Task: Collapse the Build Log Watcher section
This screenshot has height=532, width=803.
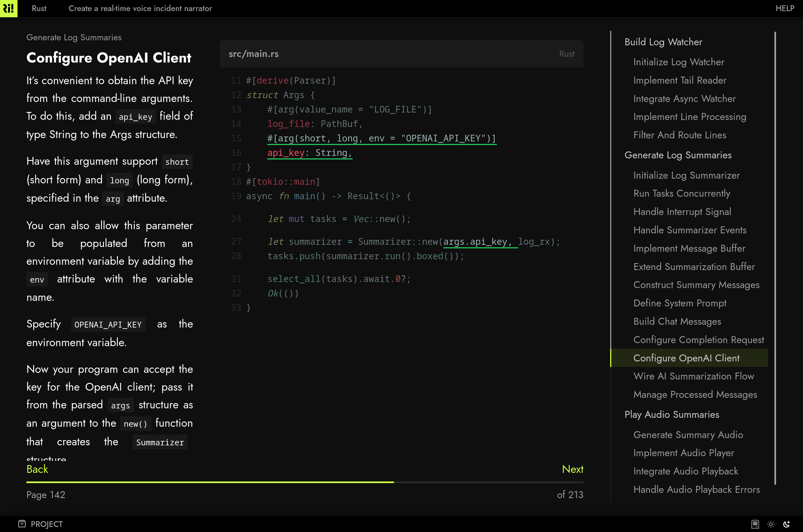Action: 663,42
